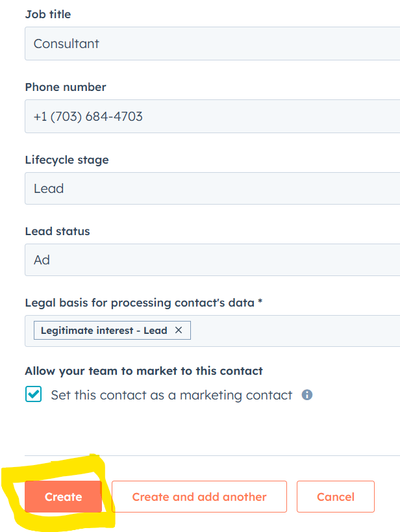Click the 'Allow your team to market' heading
The image size is (400, 532).
pos(144,371)
